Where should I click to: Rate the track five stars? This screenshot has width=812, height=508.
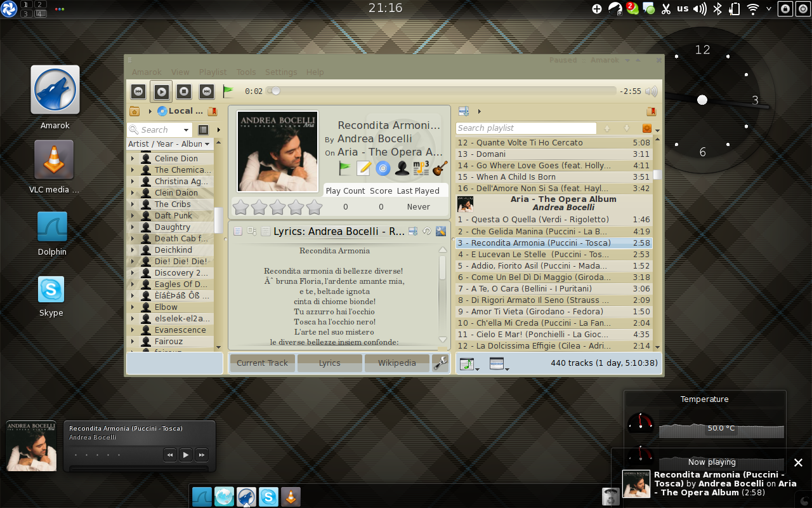[x=315, y=207]
